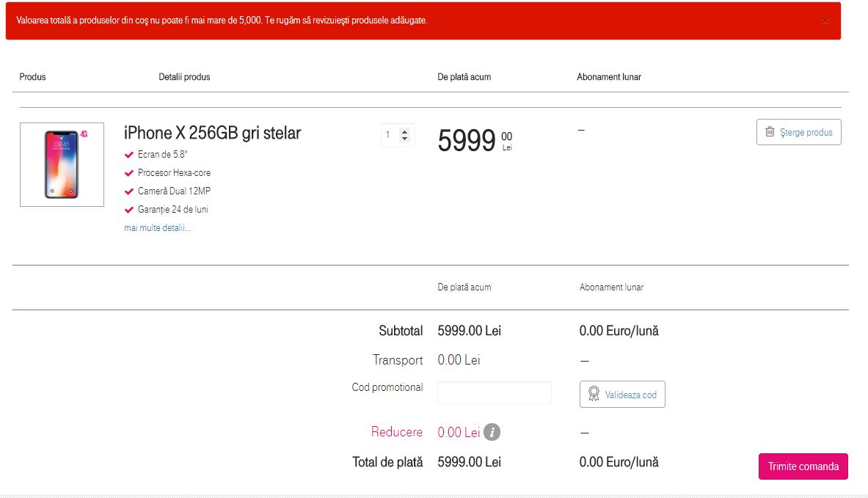Image resolution: width=868 pixels, height=498 pixels.
Task: Click the red banner warning message text
Action: click(222, 21)
